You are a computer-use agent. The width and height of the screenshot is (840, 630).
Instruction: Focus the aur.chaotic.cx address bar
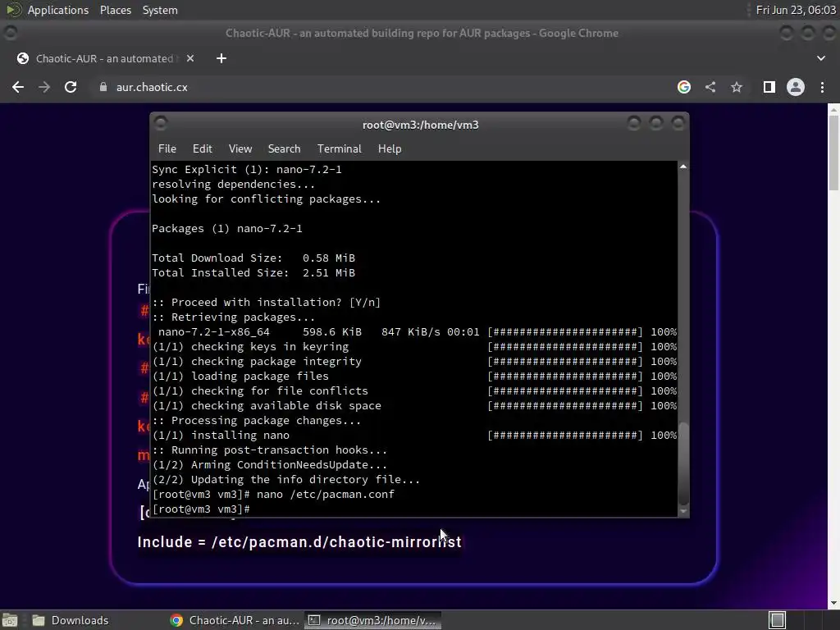[152, 87]
